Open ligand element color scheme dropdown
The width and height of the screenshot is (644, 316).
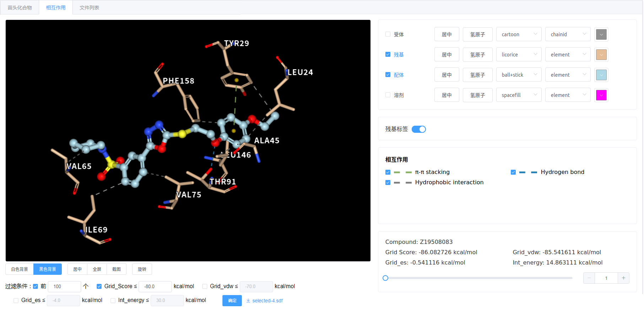click(568, 75)
